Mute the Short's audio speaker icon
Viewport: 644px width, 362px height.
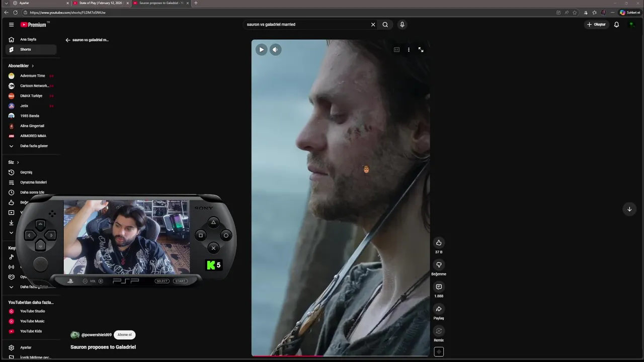pyautogui.click(x=275, y=49)
